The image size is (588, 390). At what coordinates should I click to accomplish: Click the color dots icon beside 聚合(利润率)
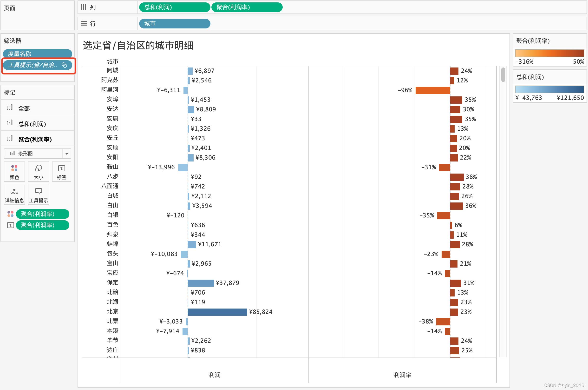tap(10, 214)
